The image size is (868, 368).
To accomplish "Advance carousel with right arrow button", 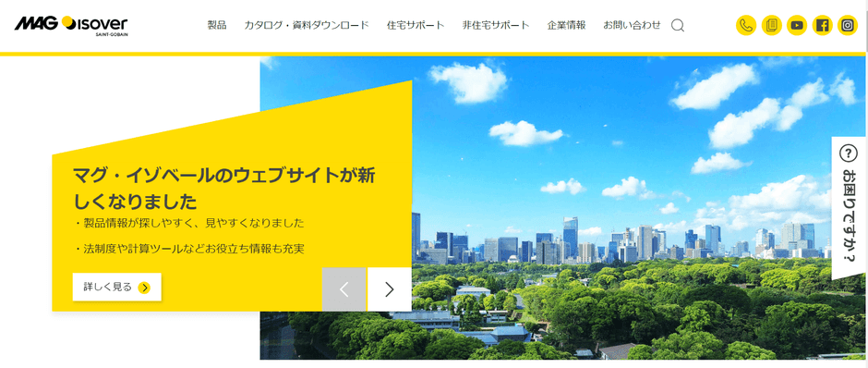I will click(x=389, y=289).
